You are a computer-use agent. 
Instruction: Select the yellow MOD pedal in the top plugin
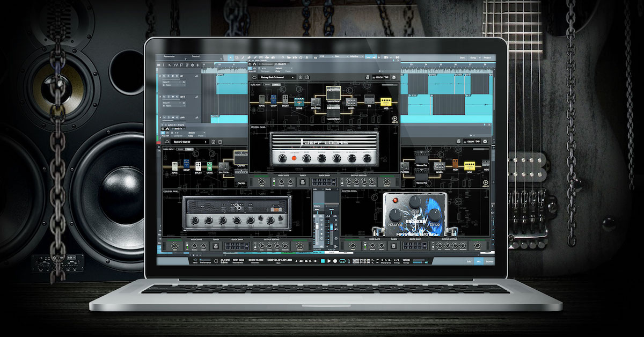[385, 100]
